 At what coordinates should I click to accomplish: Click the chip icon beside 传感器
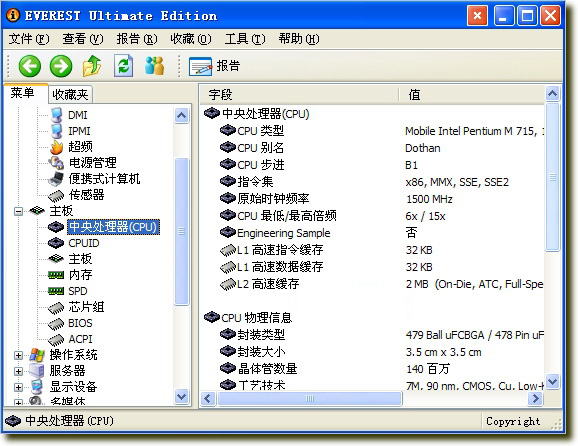click(56, 195)
